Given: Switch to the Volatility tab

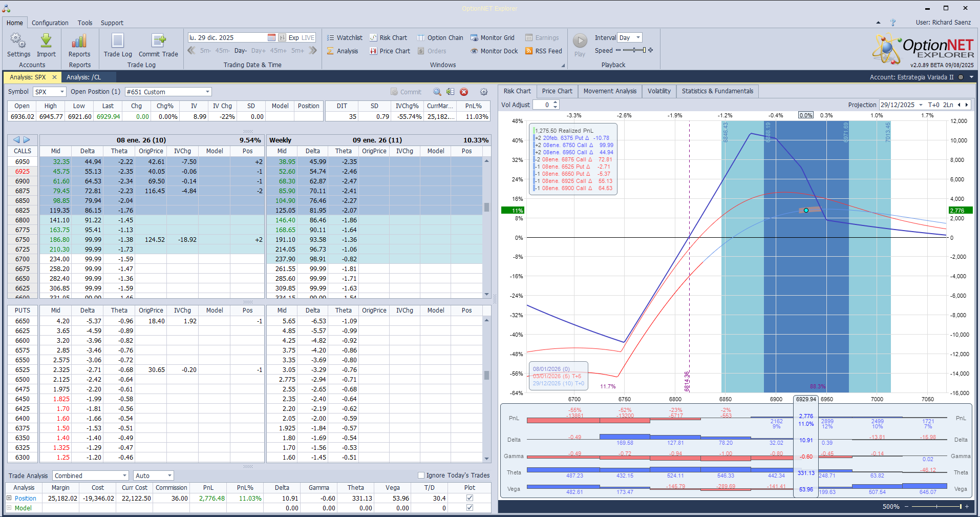Looking at the screenshot, I should (x=659, y=91).
